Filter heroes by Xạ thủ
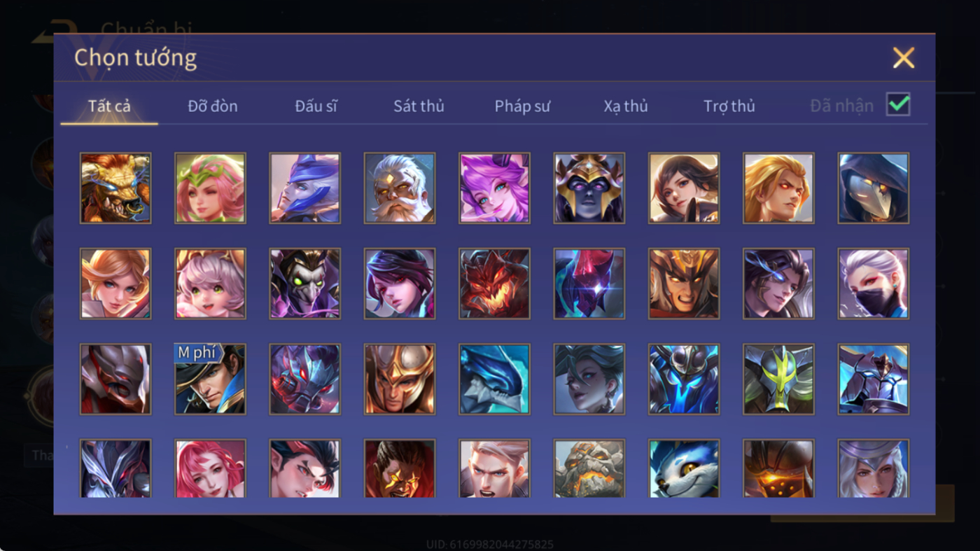The width and height of the screenshot is (980, 551). [626, 106]
